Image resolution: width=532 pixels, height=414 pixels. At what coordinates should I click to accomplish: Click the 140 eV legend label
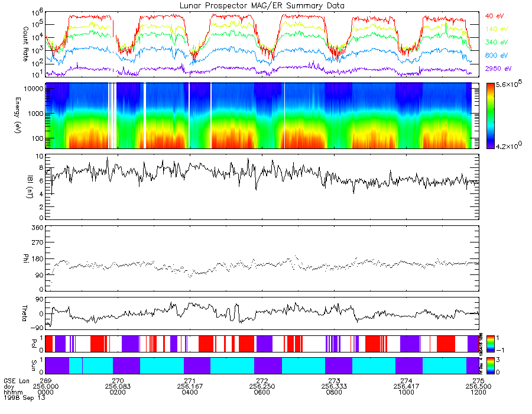click(497, 29)
